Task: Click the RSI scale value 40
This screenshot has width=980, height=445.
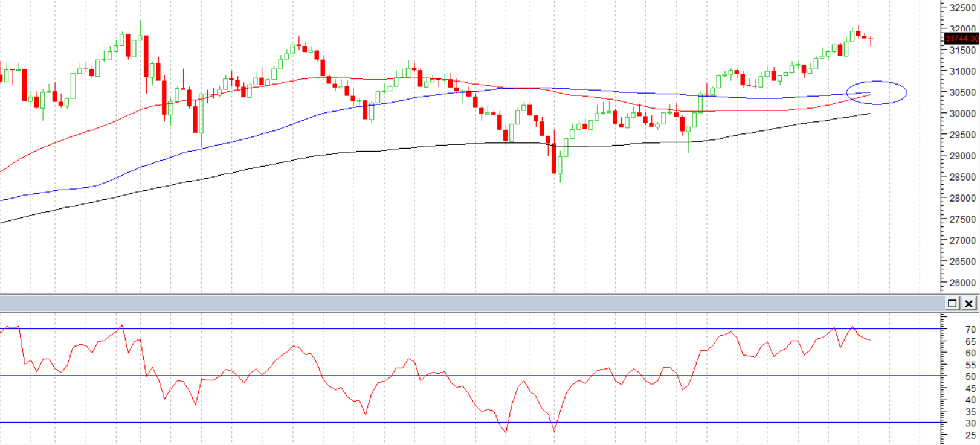Action: pos(970,400)
